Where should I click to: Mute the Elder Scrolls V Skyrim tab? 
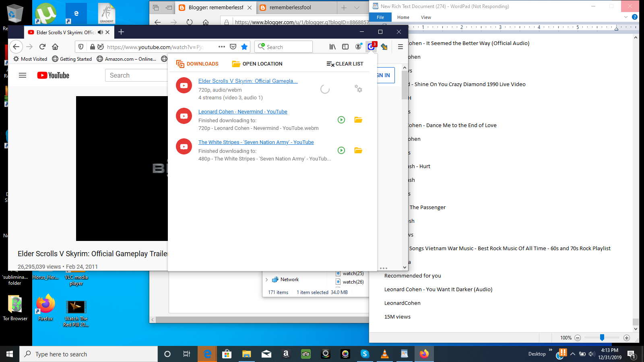[x=100, y=32]
